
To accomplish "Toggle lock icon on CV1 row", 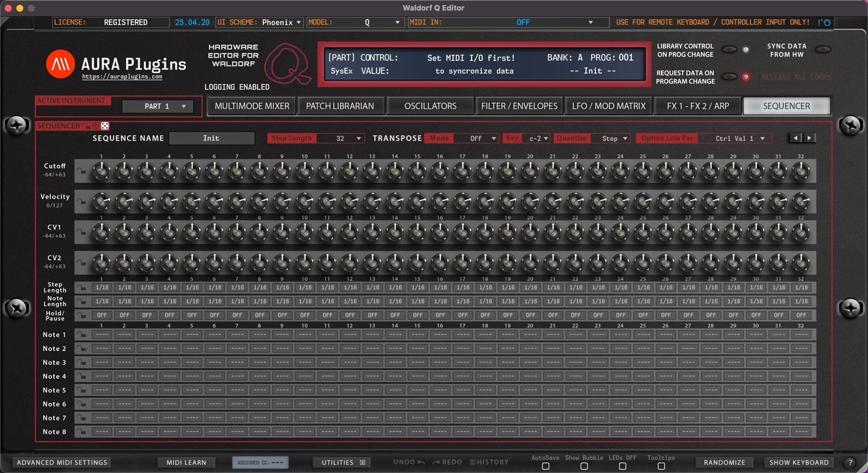I will coord(82,232).
